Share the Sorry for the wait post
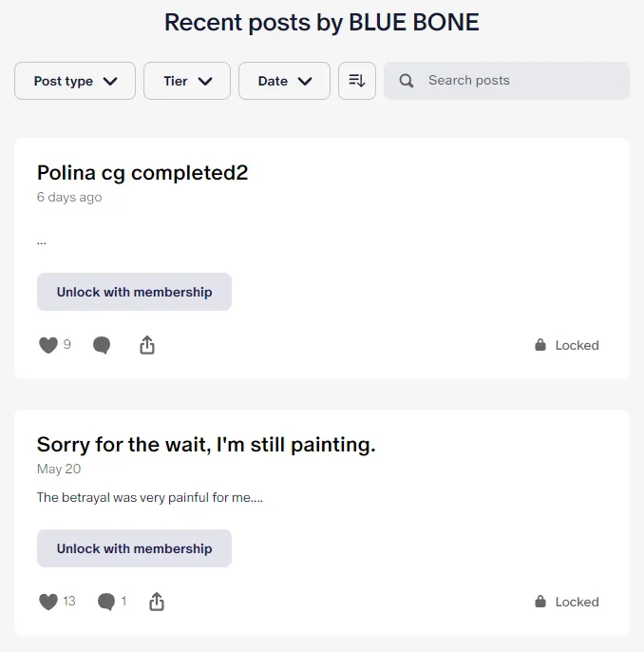The image size is (644, 652). (x=158, y=602)
